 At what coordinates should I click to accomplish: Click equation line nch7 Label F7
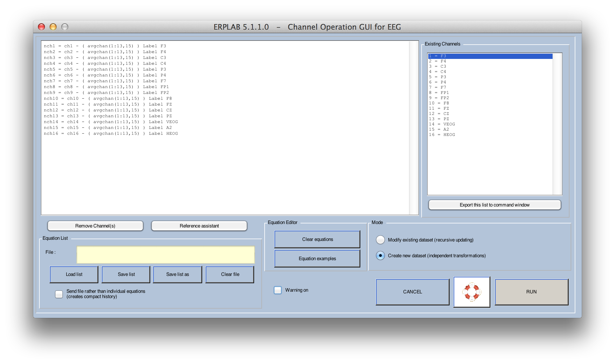coord(105,81)
